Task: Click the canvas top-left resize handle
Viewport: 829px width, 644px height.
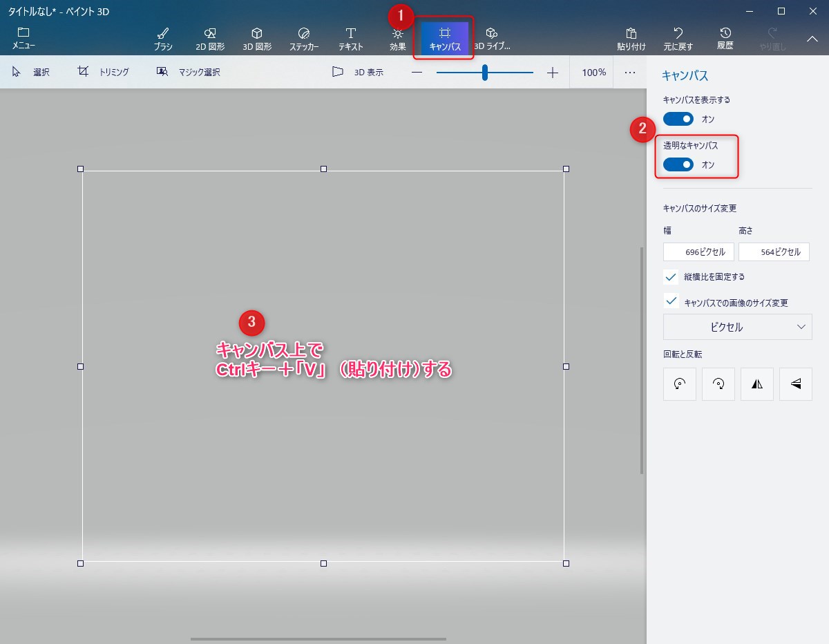Action: pos(81,169)
